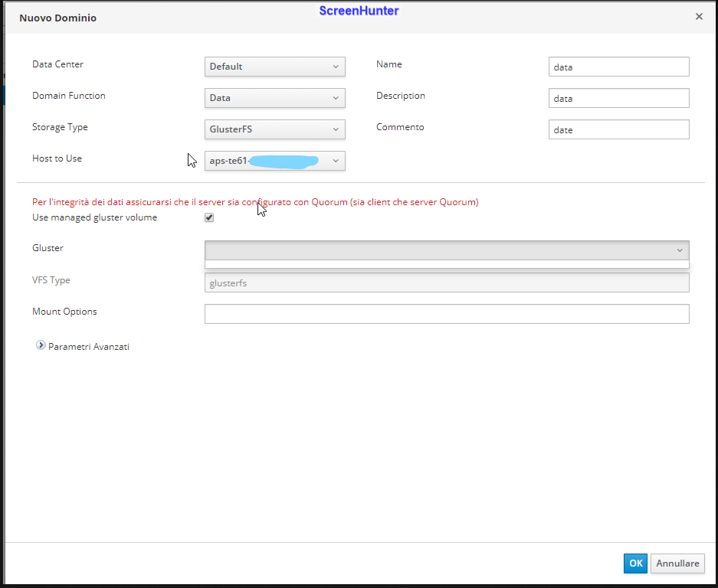Open the Data Center dropdown
This screenshot has width=718, height=588.
pyautogui.click(x=274, y=67)
